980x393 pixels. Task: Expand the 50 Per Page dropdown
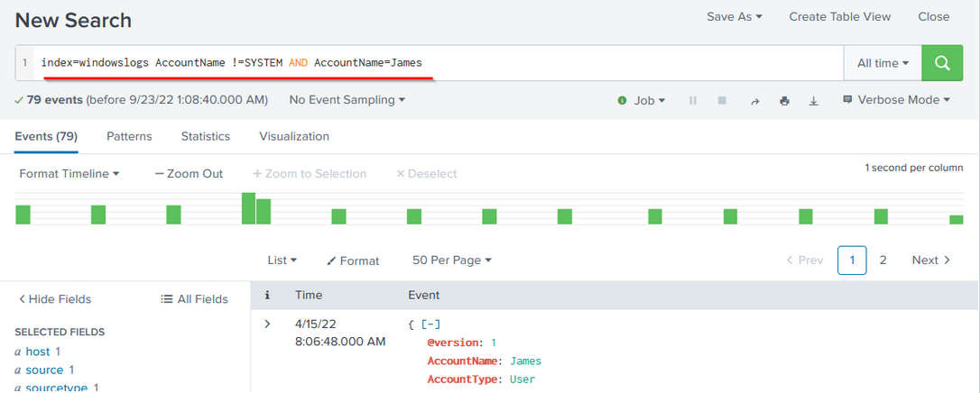coord(451,260)
